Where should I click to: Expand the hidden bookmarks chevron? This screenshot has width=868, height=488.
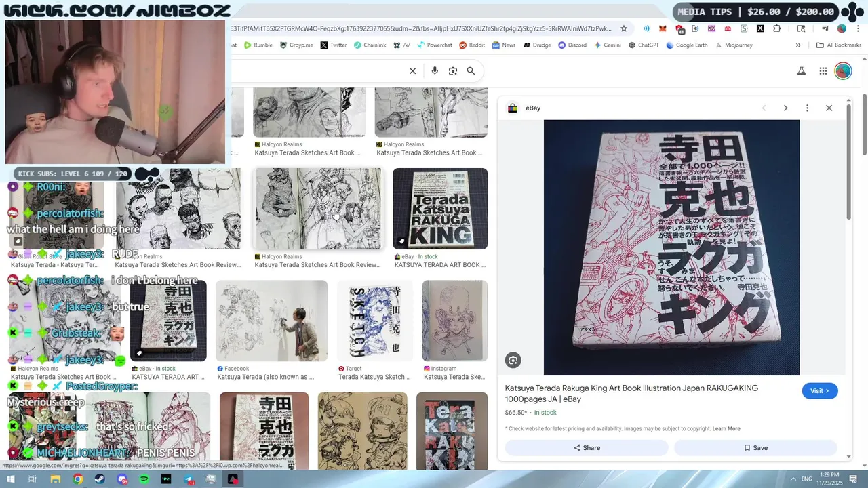[x=798, y=45]
